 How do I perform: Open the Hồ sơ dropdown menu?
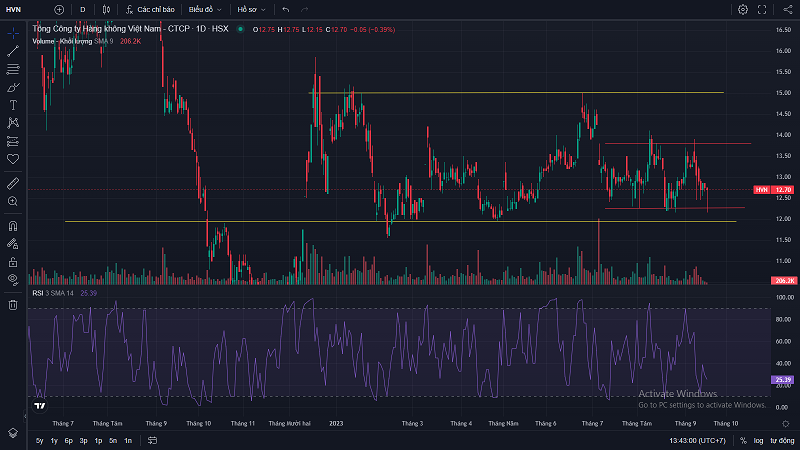tap(250, 9)
